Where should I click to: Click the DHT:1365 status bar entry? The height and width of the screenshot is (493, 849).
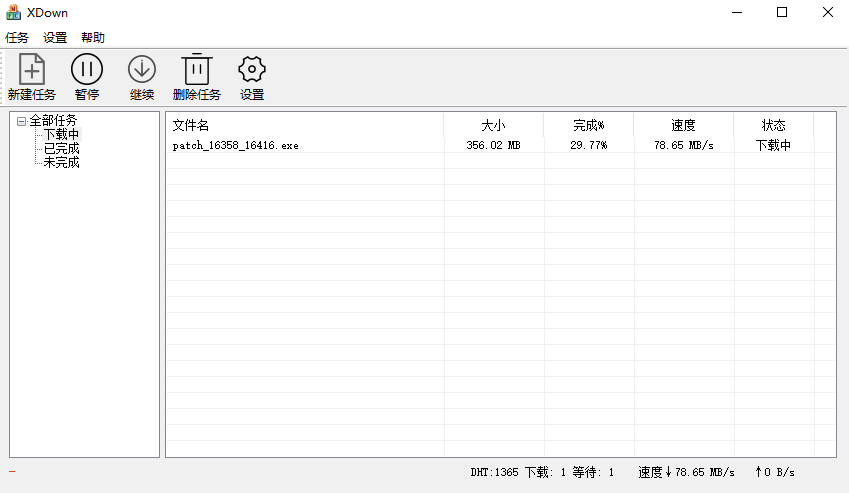tap(494, 472)
